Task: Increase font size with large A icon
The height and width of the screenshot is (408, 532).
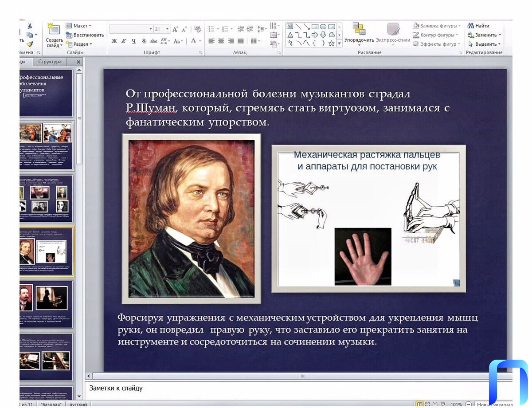Action: coord(176,29)
